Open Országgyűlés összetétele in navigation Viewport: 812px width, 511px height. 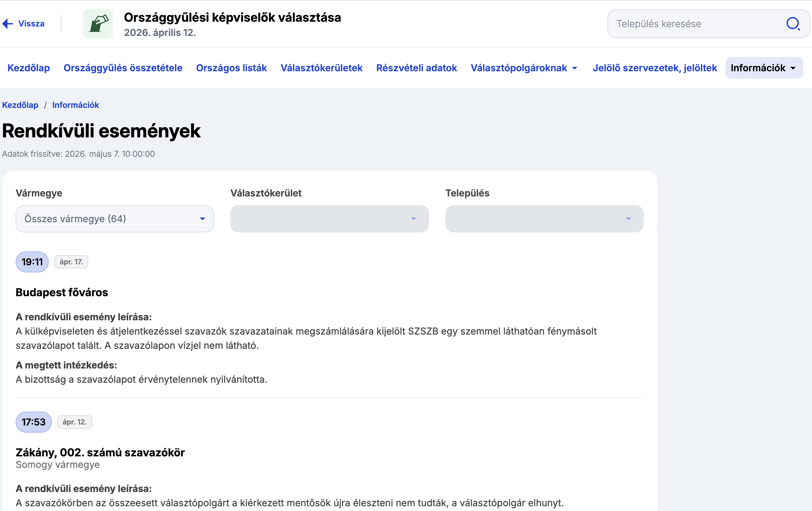(123, 68)
